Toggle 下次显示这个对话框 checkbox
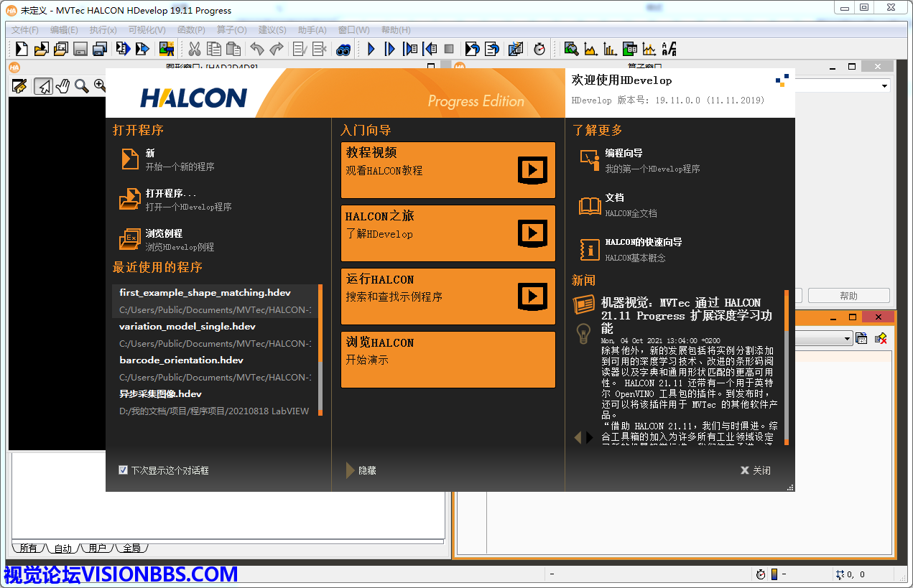 tap(123, 470)
